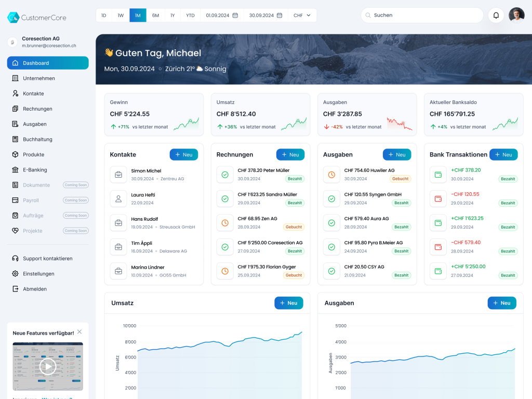
Task: Click the Coresection AG company avatar
Action: 12,42
